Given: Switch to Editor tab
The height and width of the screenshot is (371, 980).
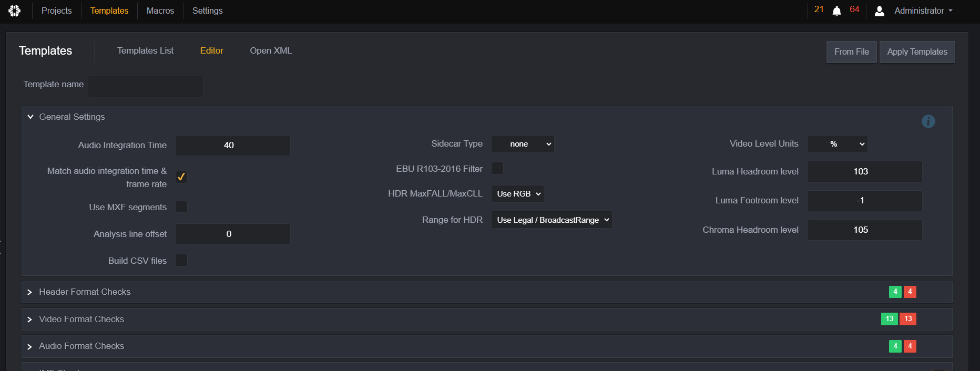Looking at the screenshot, I should tap(212, 50).
